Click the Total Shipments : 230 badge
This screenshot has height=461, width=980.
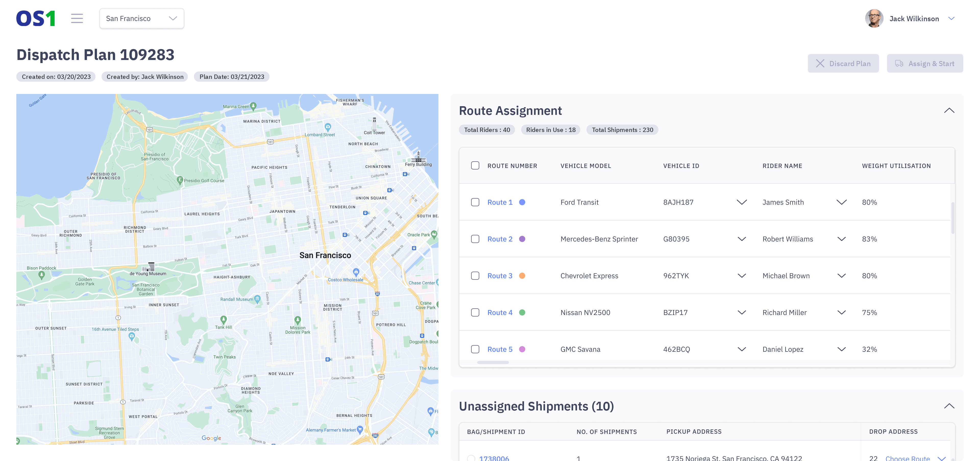622,130
